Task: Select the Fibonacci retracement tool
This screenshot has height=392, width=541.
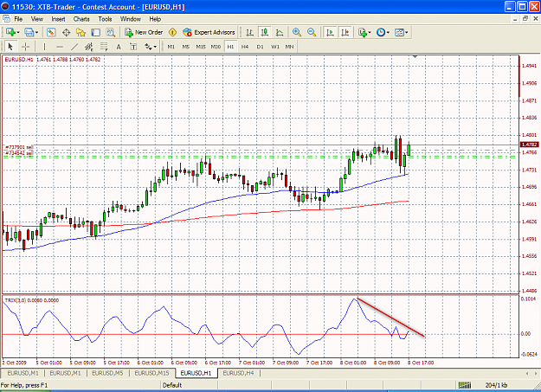Action: [104, 47]
